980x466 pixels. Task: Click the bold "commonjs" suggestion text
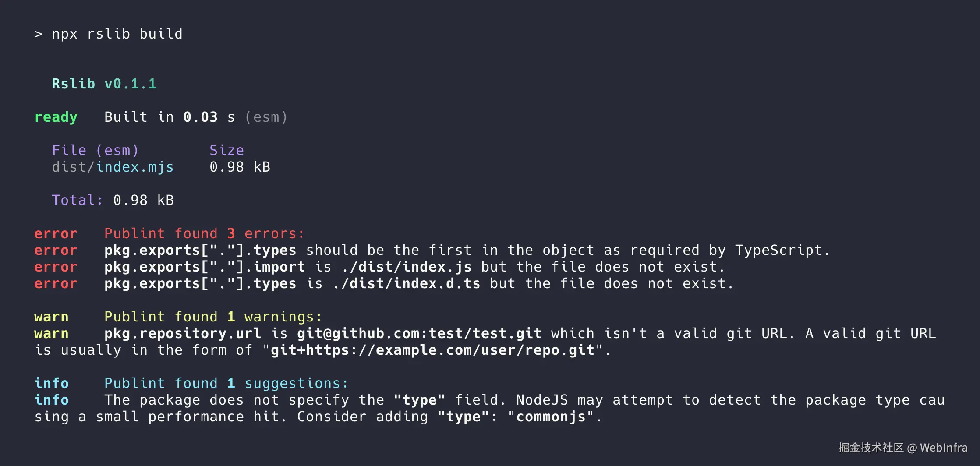click(x=551, y=417)
